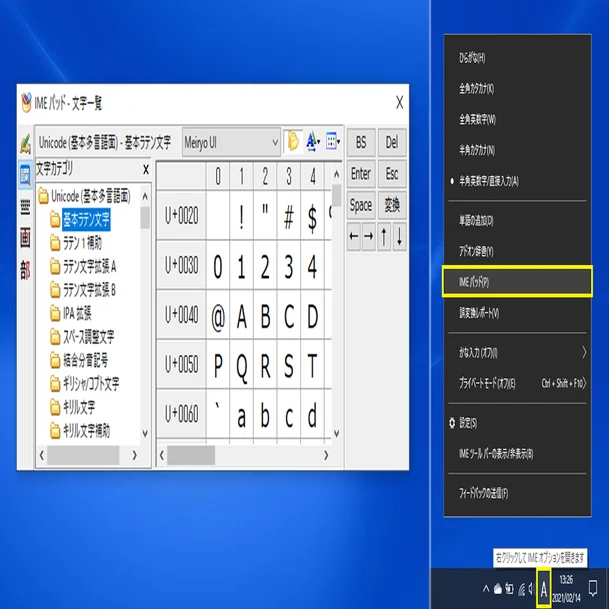609x609 pixels.
Task: Open the font size A icon menu
Action: tap(313, 142)
